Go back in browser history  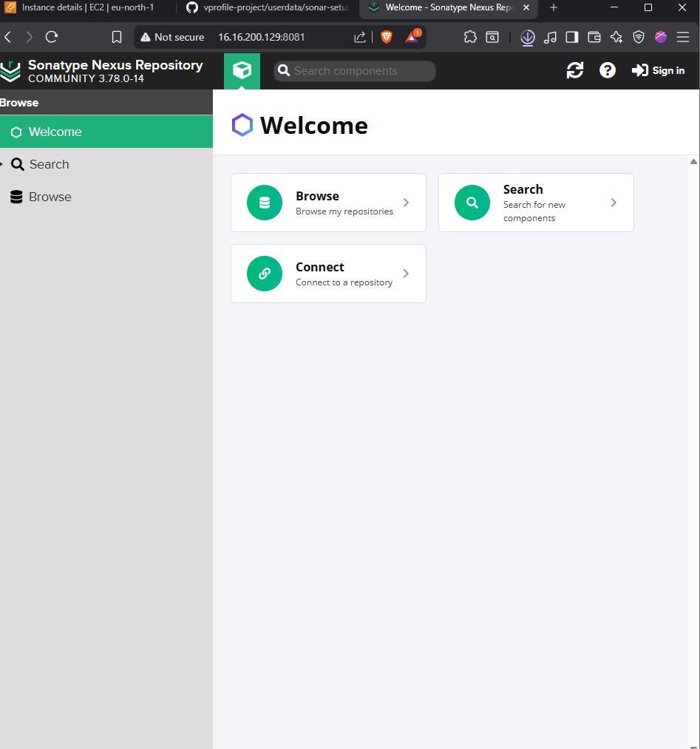point(8,37)
